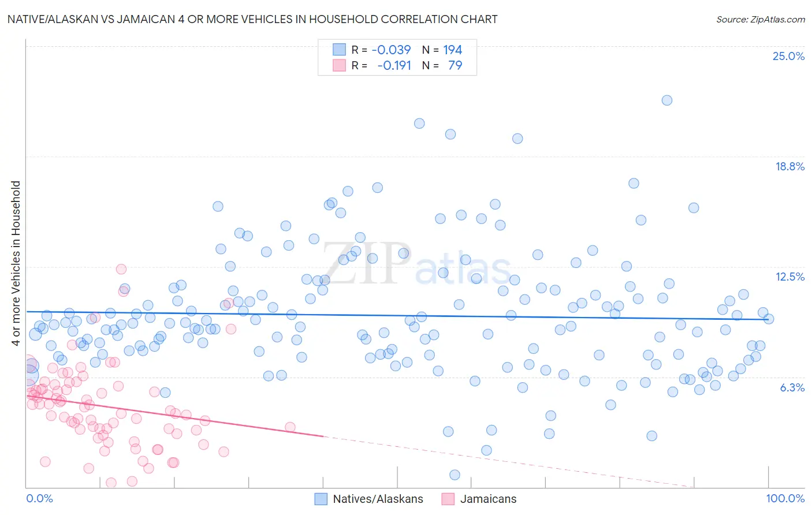The width and height of the screenshot is (812, 515).
Task: Select the lowest blue data point near the x-axis
Action: coord(455,475)
